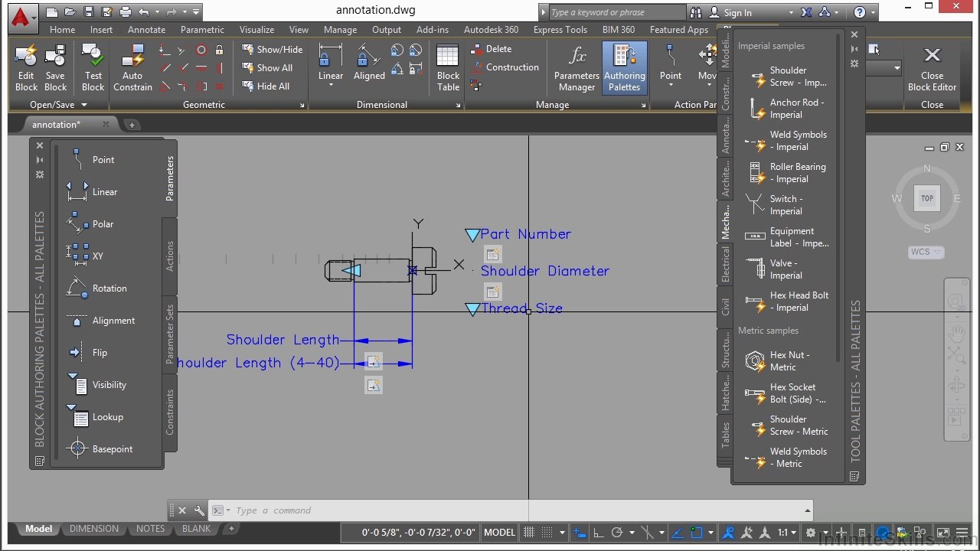
Task: Add an Aligned dimensional constraint
Action: click(369, 63)
